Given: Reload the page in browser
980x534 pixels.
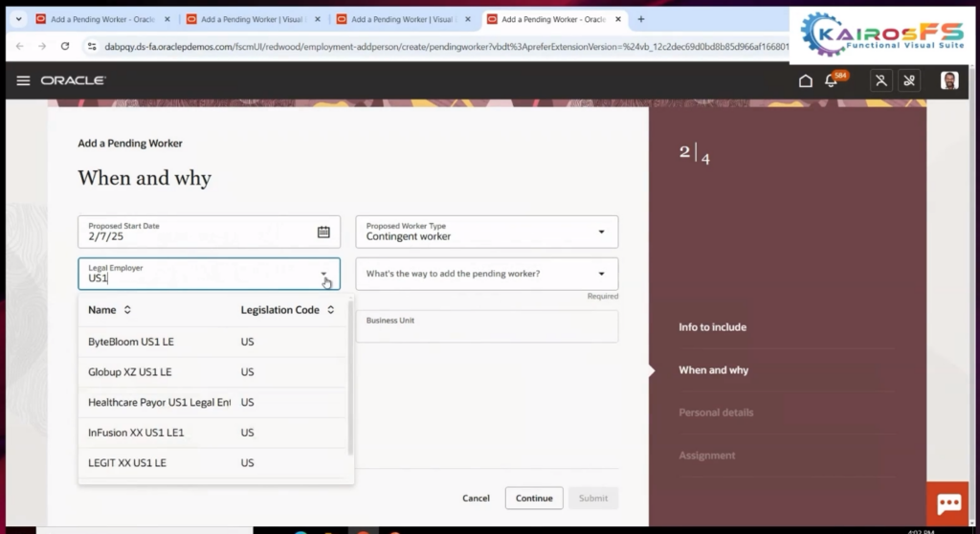Looking at the screenshot, I should [x=65, y=46].
